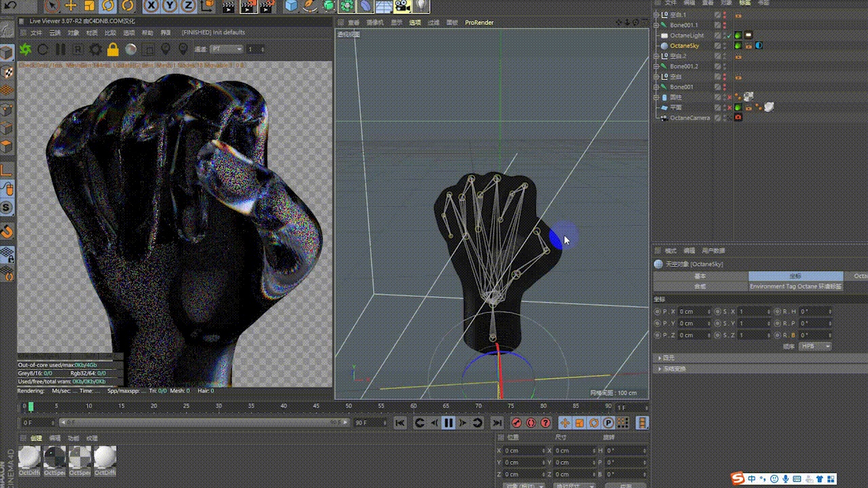
Task: Select OctaneCamera in object manager
Action: (x=690, y=118)
